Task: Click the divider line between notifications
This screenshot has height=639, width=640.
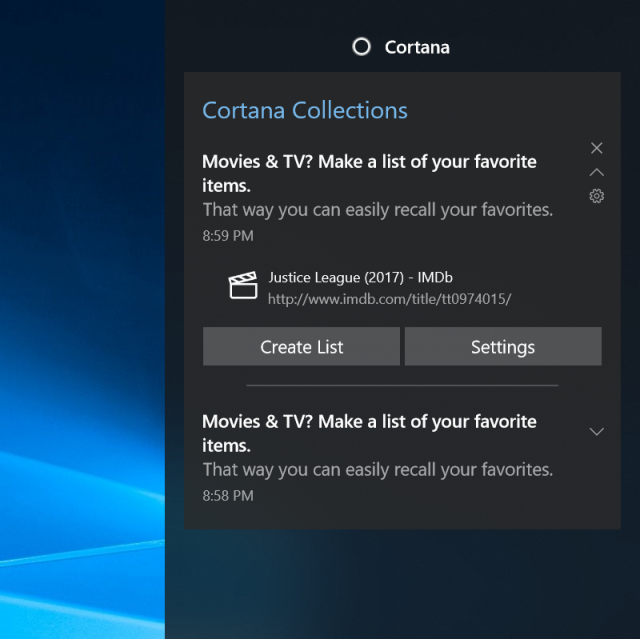Action: click(402, 385)
